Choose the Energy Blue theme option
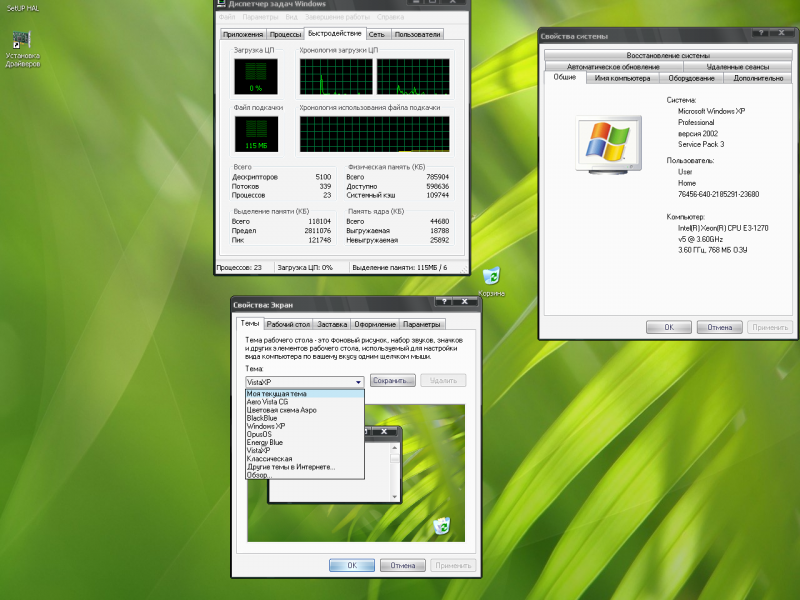 (305, 443)
